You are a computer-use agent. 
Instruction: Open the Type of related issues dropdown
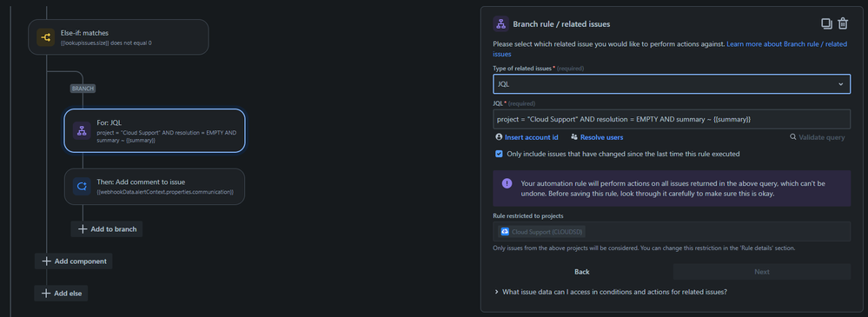[672, 84]
